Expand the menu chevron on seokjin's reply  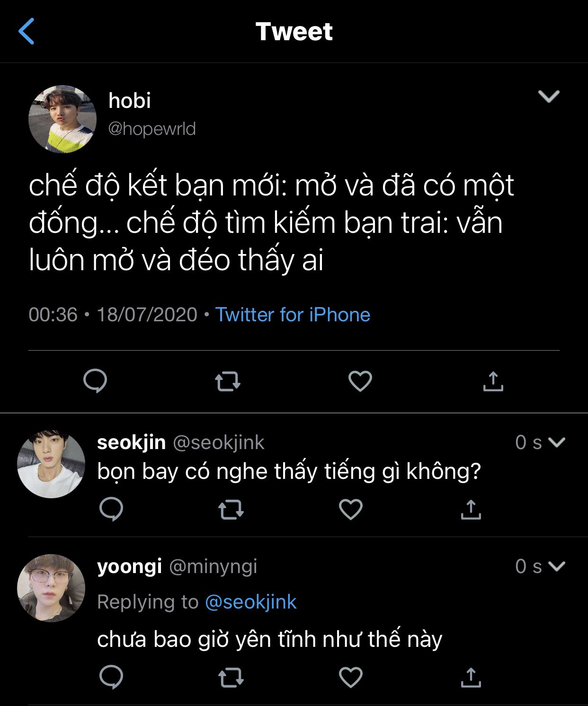click(557, 442)
